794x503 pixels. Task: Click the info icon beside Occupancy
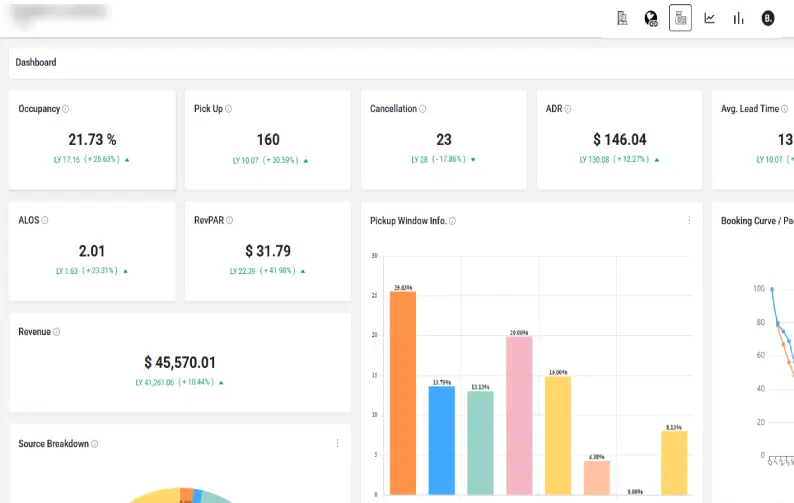(66, 109)
